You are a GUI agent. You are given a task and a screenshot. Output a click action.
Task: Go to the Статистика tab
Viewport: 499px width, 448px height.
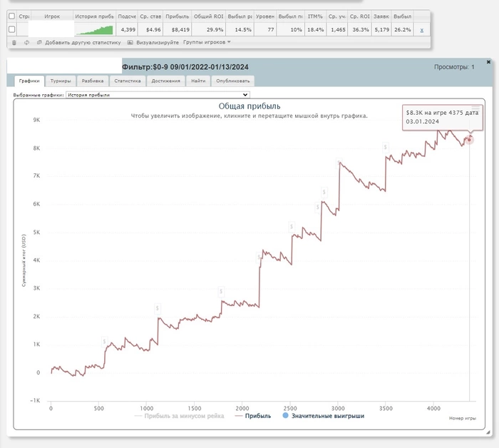[128, 81]
